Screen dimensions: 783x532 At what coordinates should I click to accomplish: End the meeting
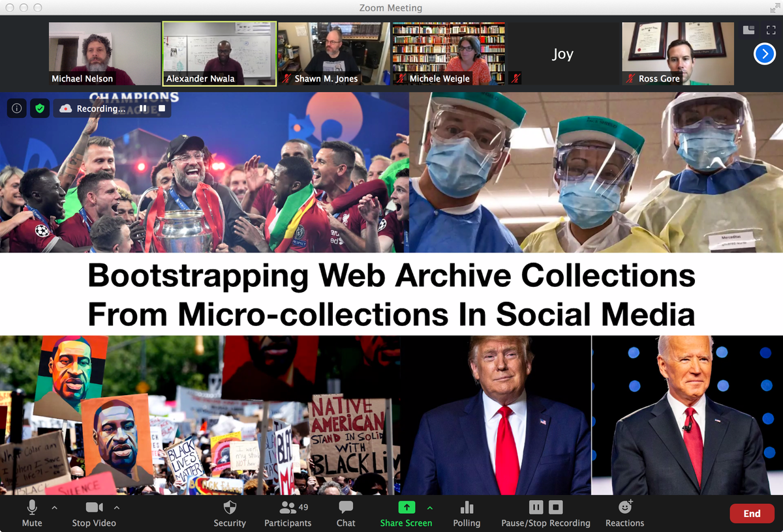click(752, 513)
